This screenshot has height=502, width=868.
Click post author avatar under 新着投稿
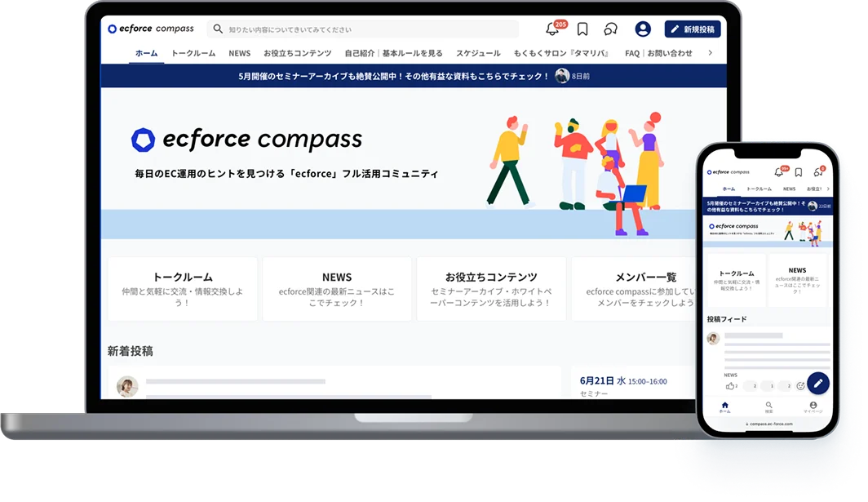click(x=126, y=387)
